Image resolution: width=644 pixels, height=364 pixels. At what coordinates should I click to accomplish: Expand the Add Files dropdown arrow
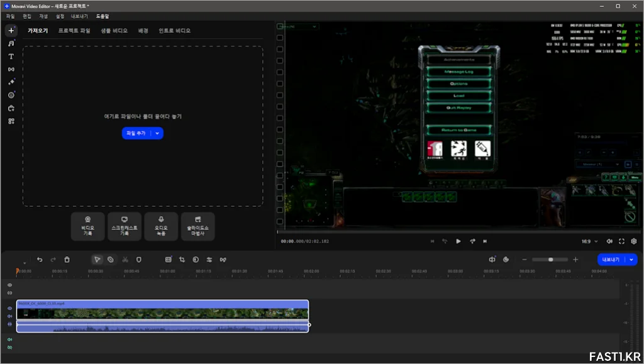157,133
